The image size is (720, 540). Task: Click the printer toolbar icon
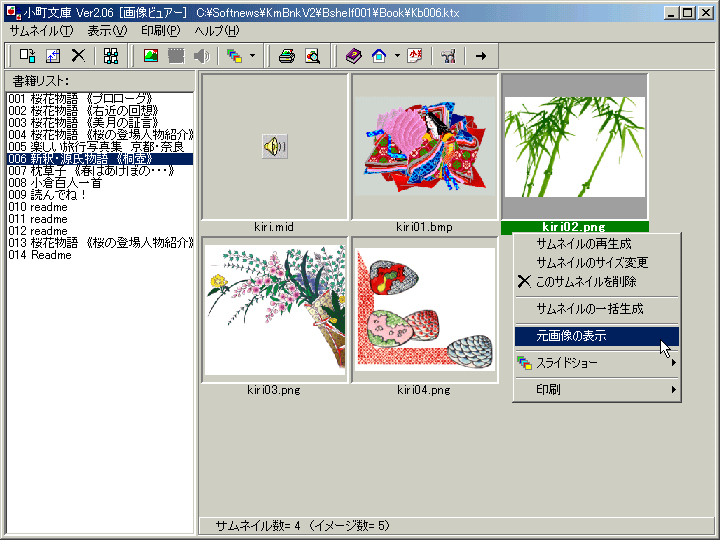[287, 56]
